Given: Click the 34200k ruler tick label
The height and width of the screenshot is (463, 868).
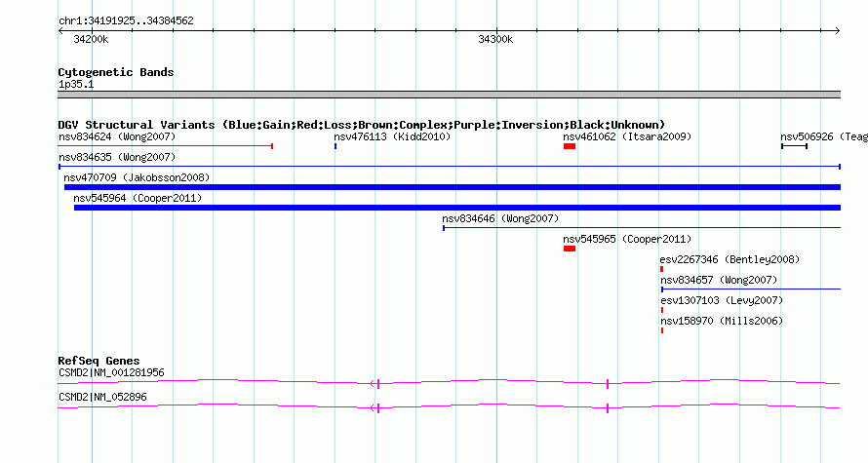Looking at the screenshot, I should (x=91, y=39).
